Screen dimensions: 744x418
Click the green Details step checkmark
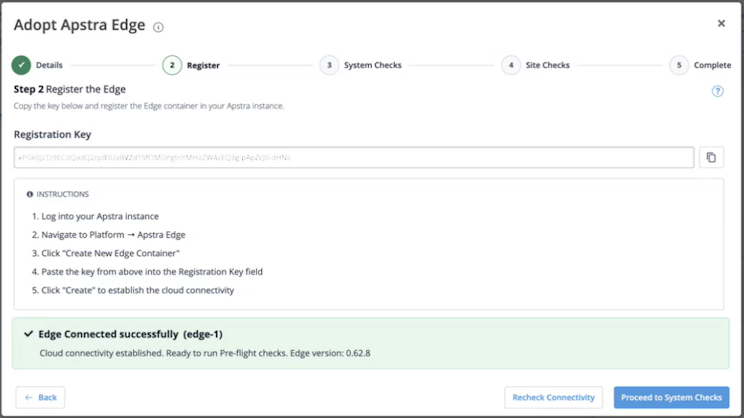21,65
